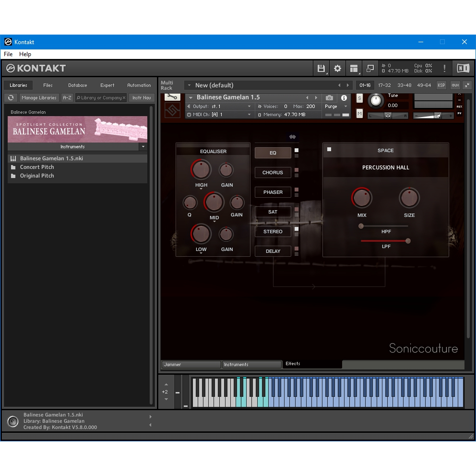Mute the instrument with M button
The height and width of the screenshot is (476, 476).
(359, 114)
